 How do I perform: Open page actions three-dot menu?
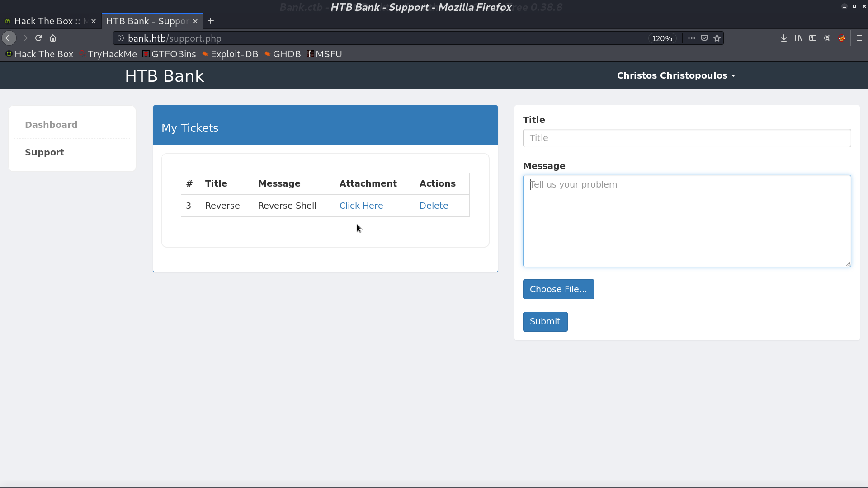pos(691,38)
